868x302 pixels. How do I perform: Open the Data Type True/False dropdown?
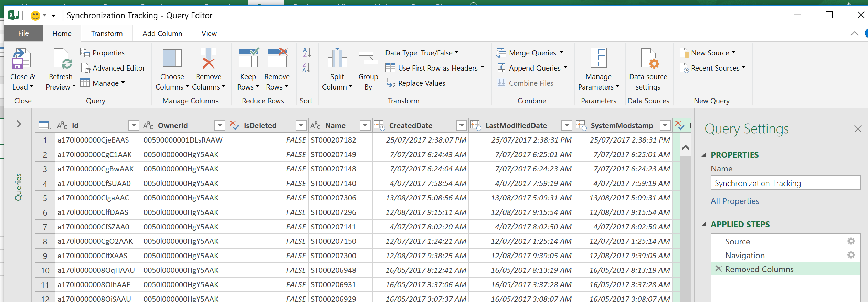pos(422,53)
